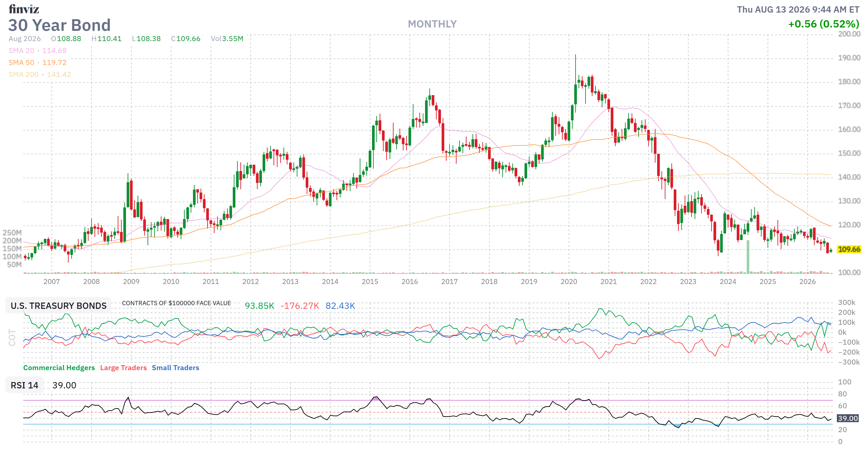
Task: Click the dark 39.00 RSI axis tag
Action: pyautogui.click(x=848, y=418)
